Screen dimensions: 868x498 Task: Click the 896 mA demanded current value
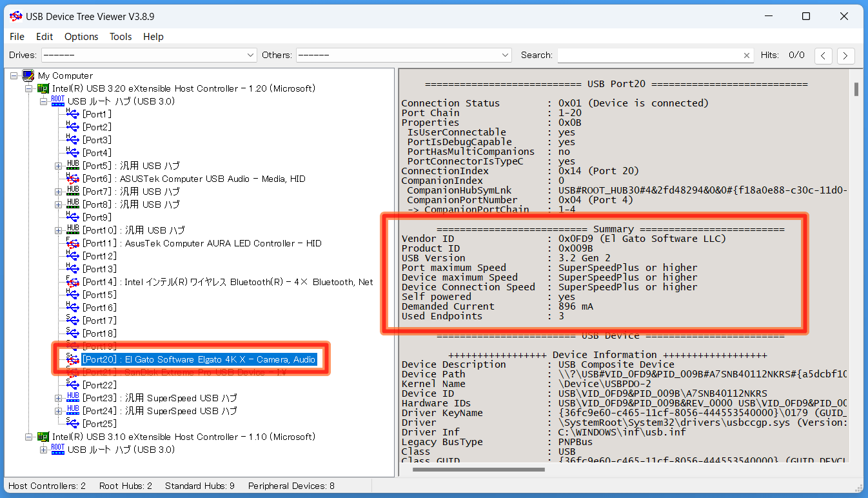point(576,306)
